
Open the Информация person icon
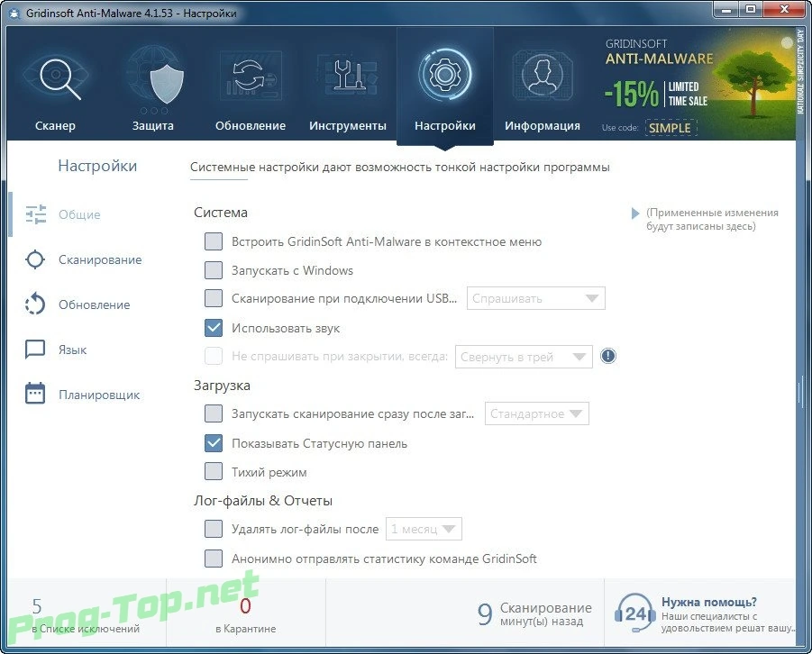tap(543, 76)
